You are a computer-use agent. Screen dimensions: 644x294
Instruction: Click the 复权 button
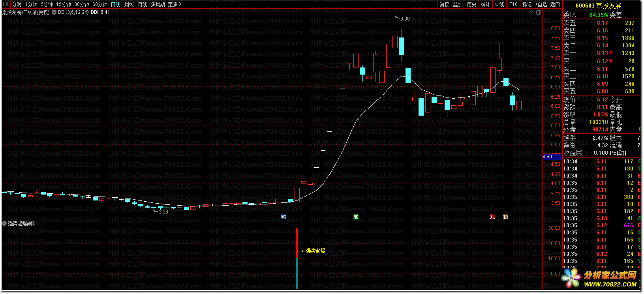click(445, 4)
